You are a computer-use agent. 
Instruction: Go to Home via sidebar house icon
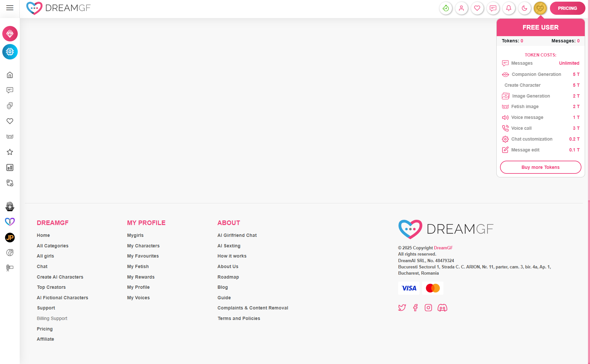(x=10, y=75)
